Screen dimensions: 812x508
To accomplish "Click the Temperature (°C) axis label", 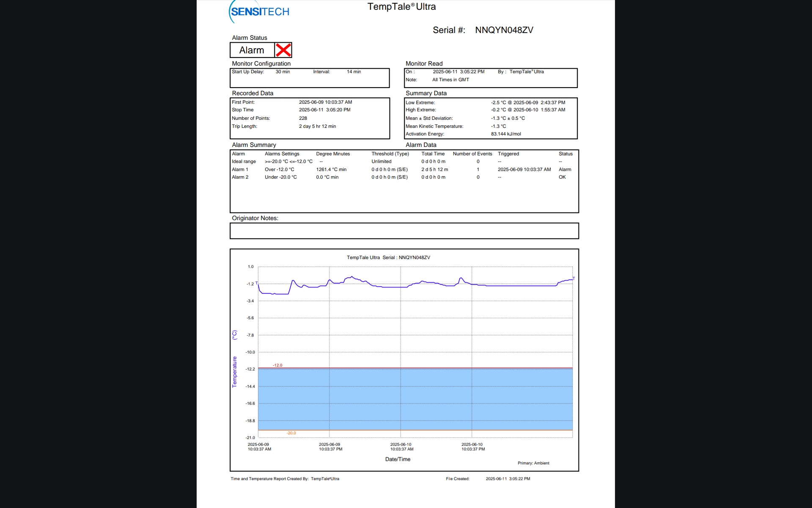I will (235, 359).
